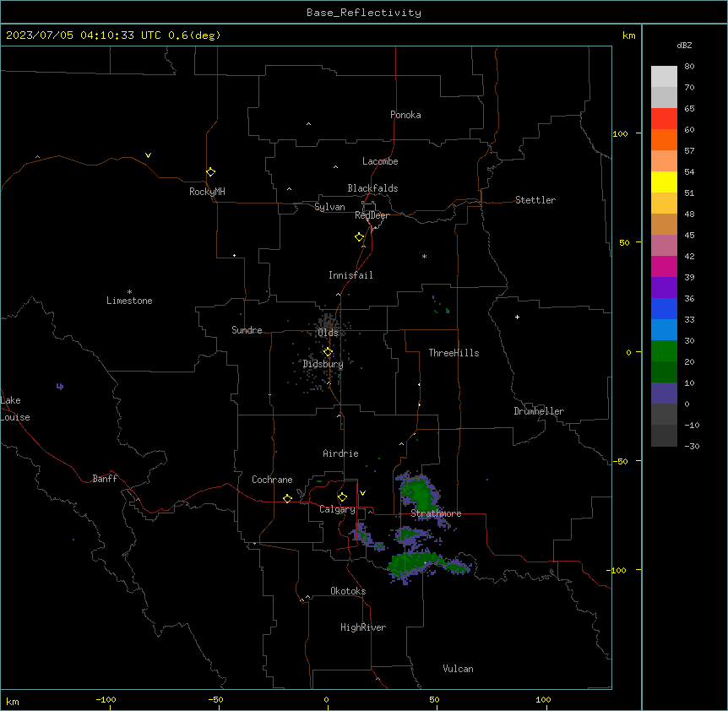The image size is (728, 711).
Task: Click the RockyMH label
Action: click(x=207, y=192)
